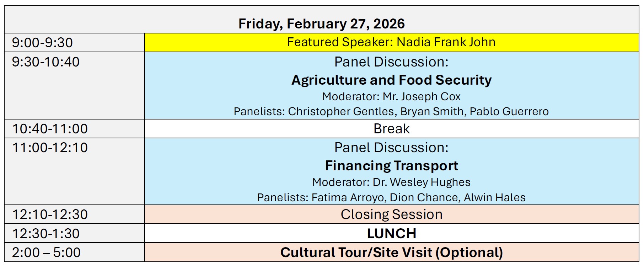The width and height of the screenshot is (644, 266).
Task: Select Moderator: Dr. Wesley Hughes line
Action: click(x=391, y=182)
